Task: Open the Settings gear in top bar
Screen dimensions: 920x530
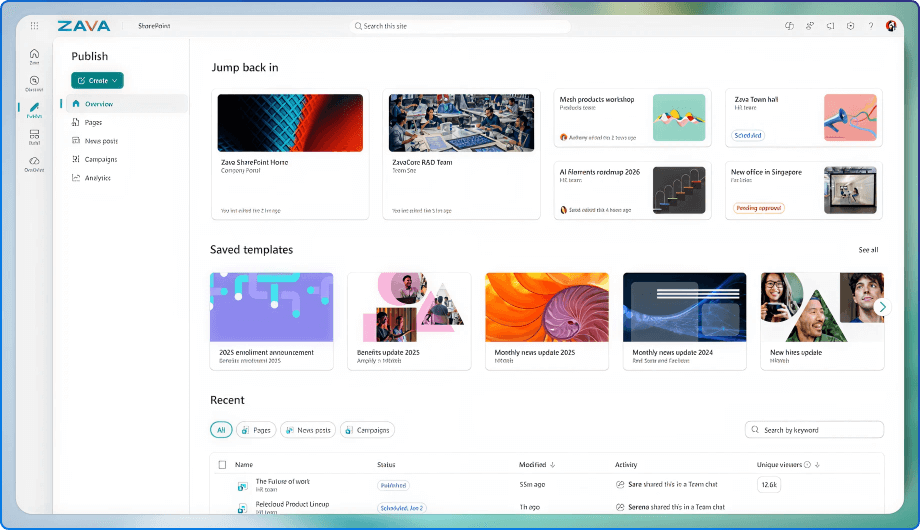Action: tap(850, 26)
